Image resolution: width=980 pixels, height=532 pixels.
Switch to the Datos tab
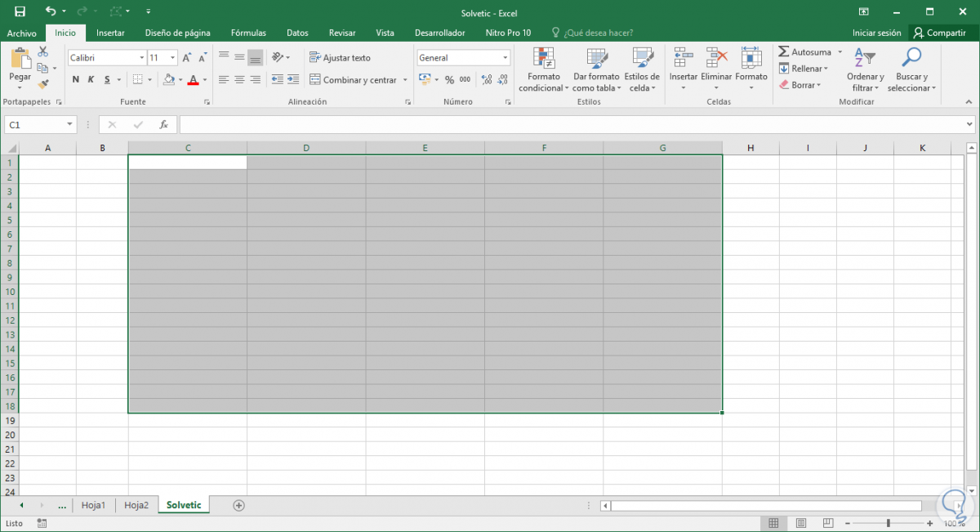point(297,33)
